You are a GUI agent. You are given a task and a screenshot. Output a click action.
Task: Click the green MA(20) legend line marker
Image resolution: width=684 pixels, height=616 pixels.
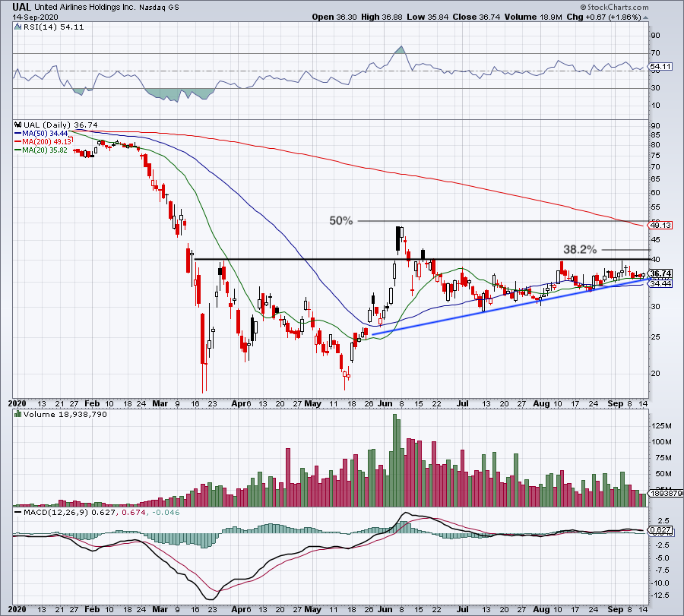click(18, 150)
